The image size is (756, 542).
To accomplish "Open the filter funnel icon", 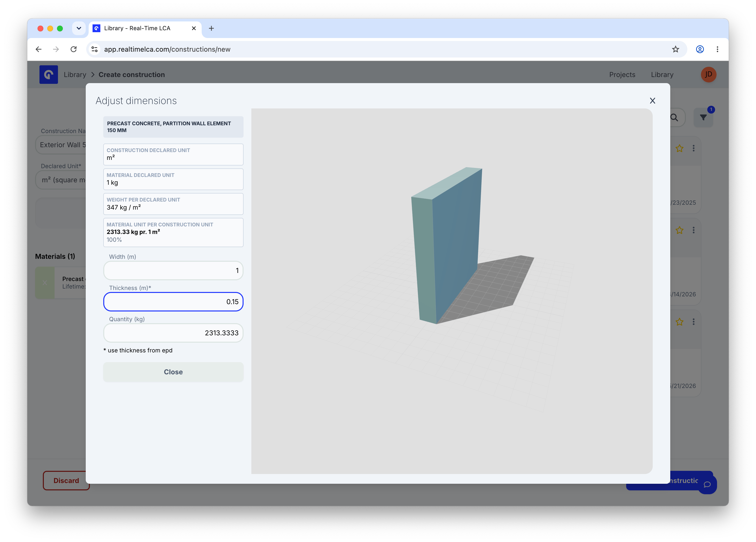I will pyautogui.click(x=703, y=117).
